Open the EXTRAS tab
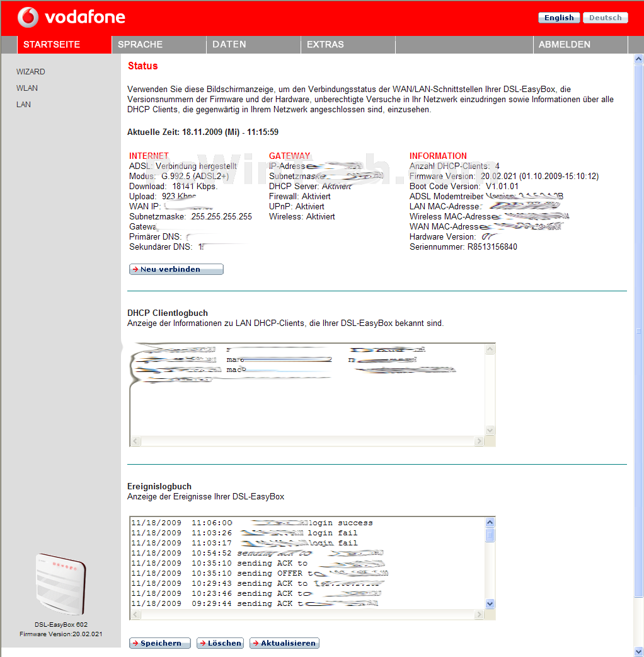The image size is (644, 657). pos(348,44)
